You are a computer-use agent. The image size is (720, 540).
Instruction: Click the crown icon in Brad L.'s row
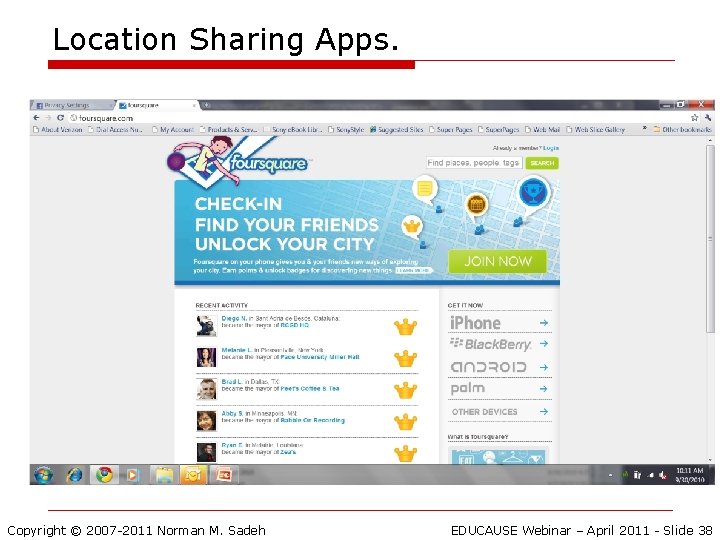(405, 390)
